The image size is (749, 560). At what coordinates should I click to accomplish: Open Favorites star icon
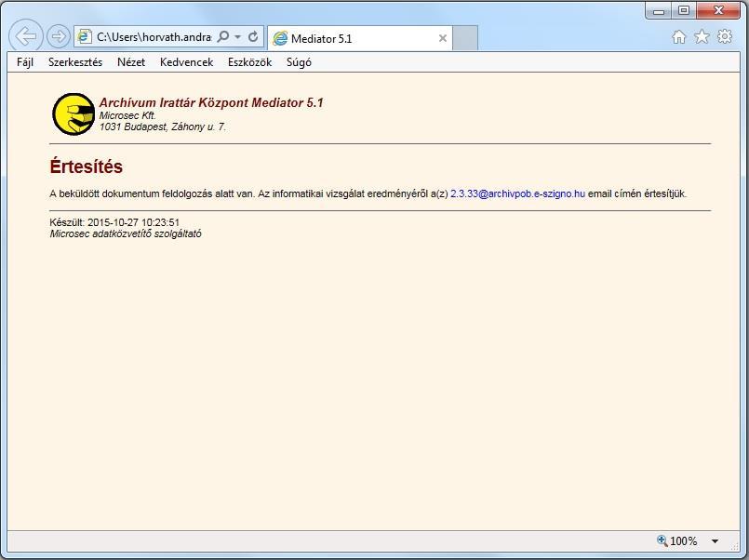(702, 36)
